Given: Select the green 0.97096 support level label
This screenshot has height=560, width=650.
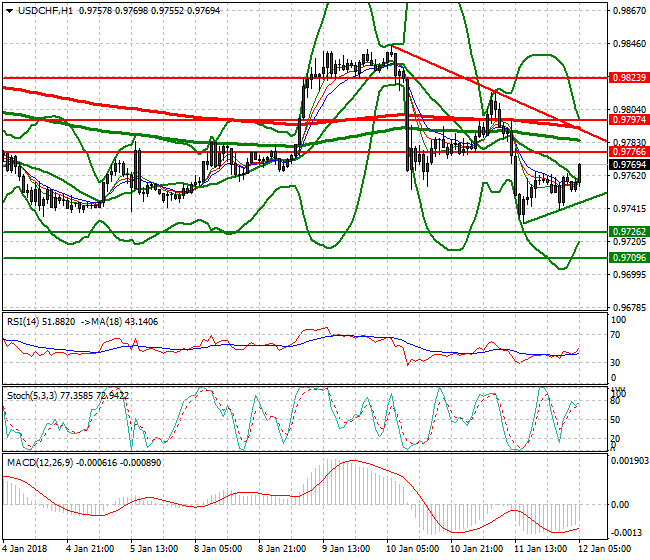Looking at the screenshot, I should [629, 258].
